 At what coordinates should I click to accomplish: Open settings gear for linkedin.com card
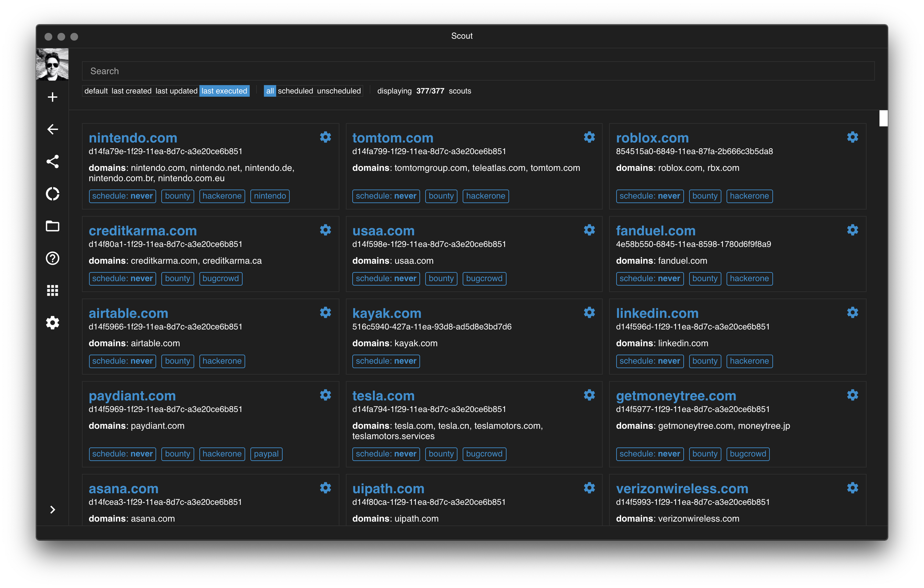point(852,312)
